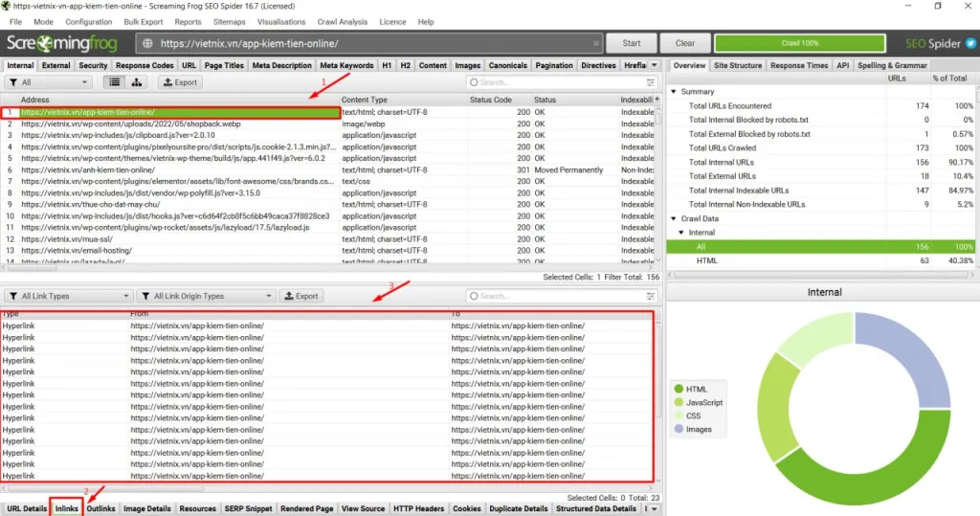980x516 pixels.
Task: Open the HTTP Headers tab
Action: pos(419,508)
